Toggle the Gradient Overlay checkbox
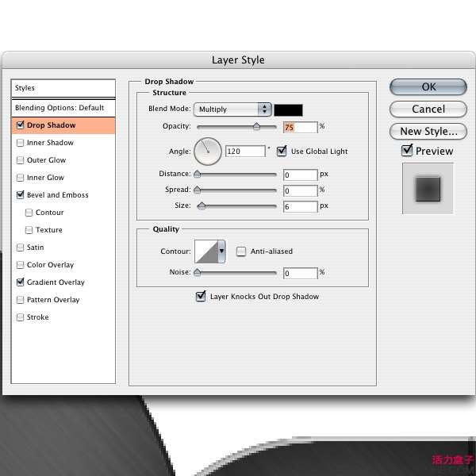 [x=21, y=282]
